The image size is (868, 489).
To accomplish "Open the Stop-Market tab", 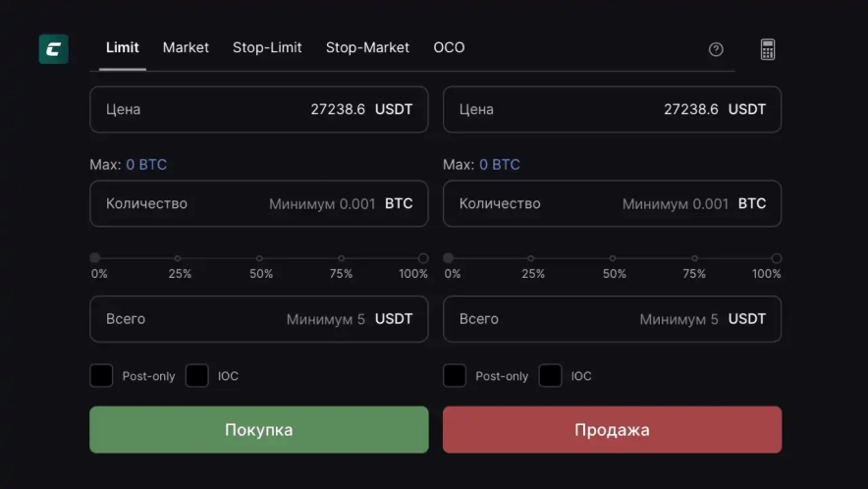I will pos(367,47).
